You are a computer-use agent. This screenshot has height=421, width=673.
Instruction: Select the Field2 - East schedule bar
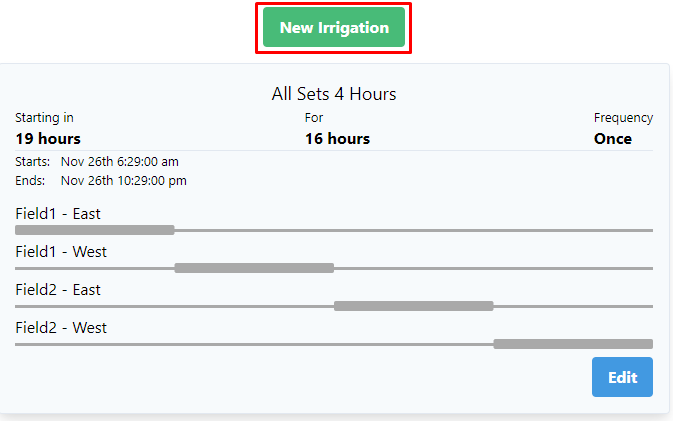pyautogui.click(x=413, y=306)
